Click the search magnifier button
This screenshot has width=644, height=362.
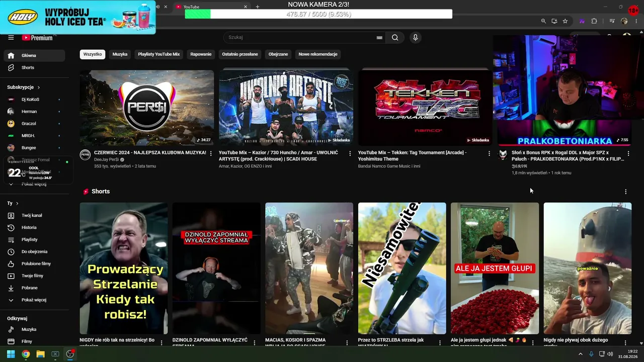(395, 38)
